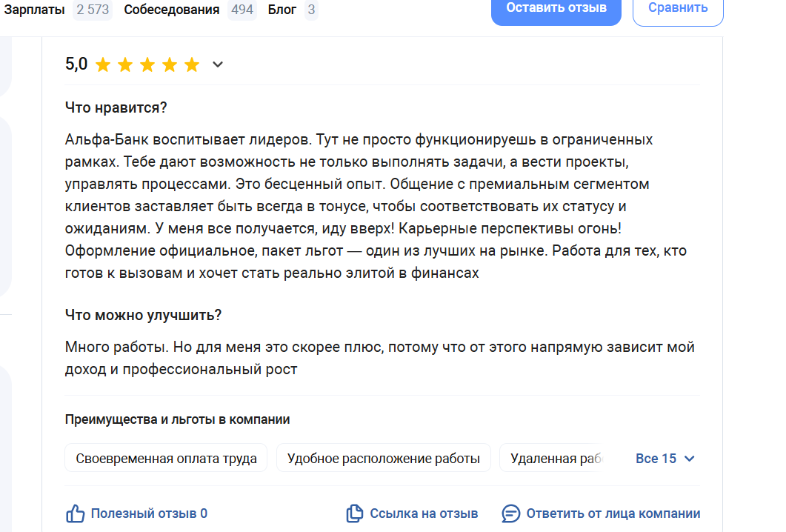786x532 pixels.
Task: Mark review as Полезный отзыв
Action: [149, 513]
